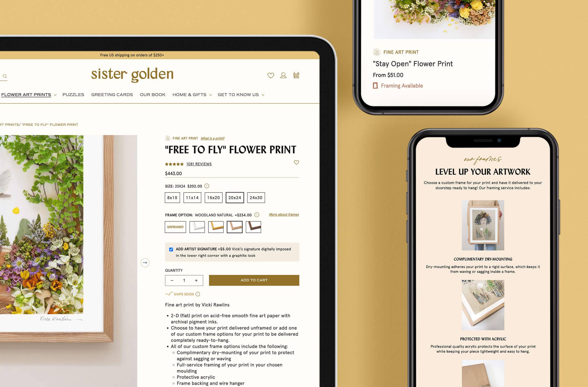Image resolution: width=588 pixels, height=387 pixels.
Task: Select the Woodland Natural frame swatch
Action: coord(234,227)
